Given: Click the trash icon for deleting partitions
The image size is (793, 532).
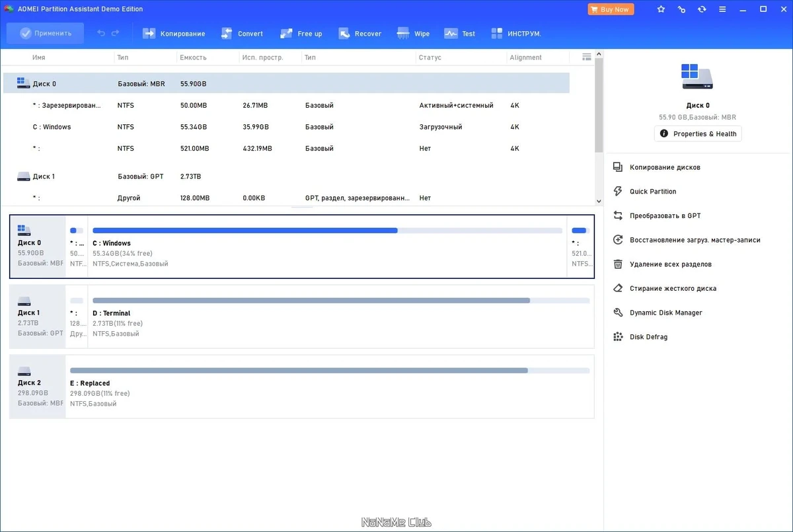Looking at the screenshot, I should coord(618,264).
